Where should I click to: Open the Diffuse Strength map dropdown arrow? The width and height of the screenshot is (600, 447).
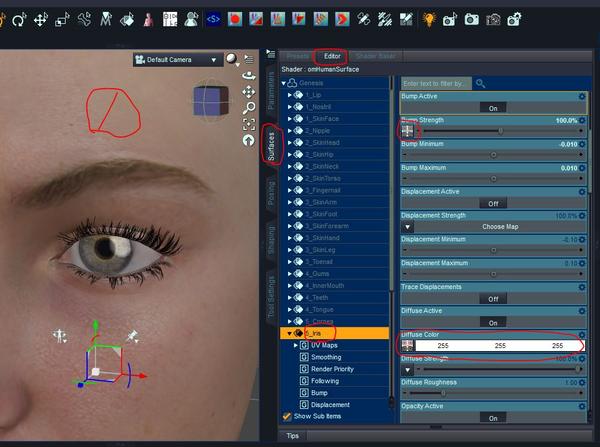[408, 370]
